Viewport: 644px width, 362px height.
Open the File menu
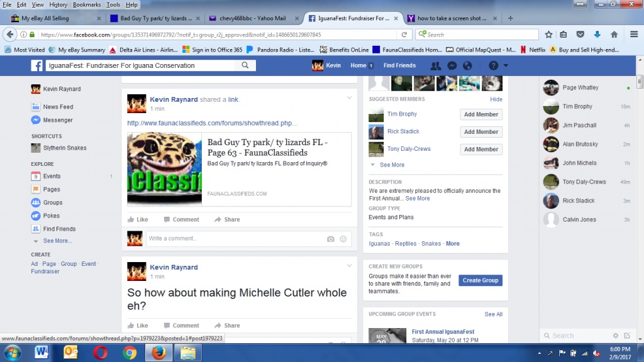click(x=7, y=4)
